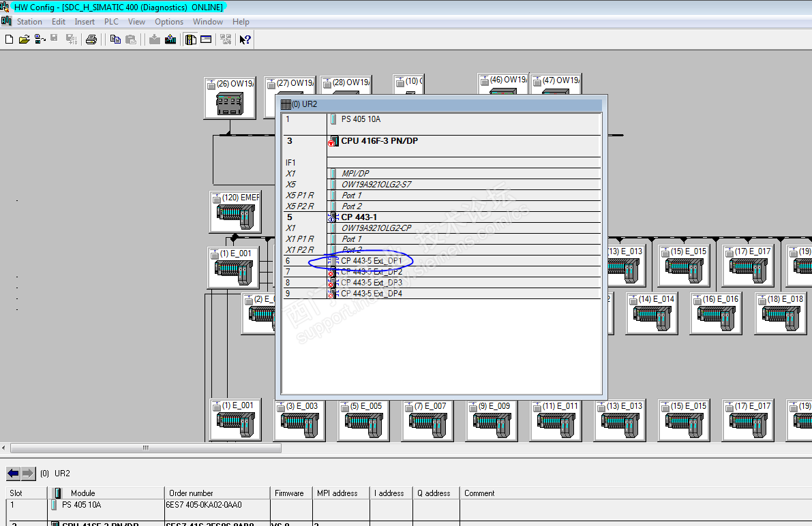Open the Station menu

(x=29, y=22)
